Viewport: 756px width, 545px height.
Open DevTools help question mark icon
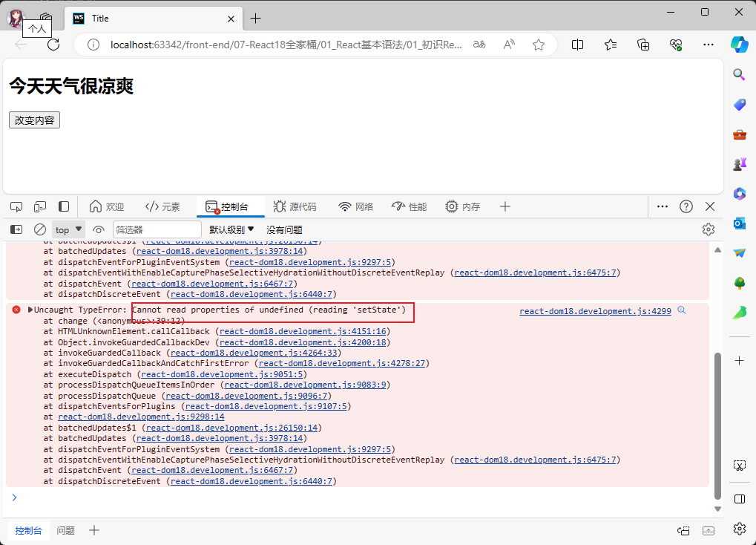pos(686,206)
